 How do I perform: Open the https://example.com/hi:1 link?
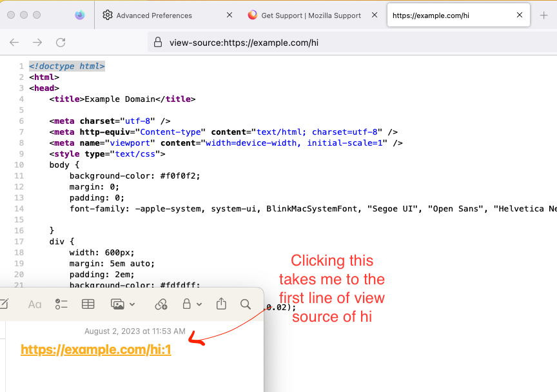[96, 349]
